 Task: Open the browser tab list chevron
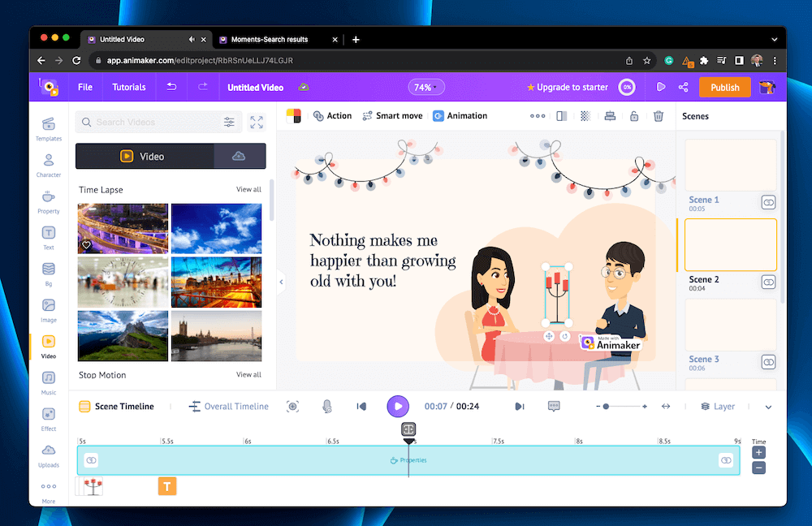(x=774, y=39)
